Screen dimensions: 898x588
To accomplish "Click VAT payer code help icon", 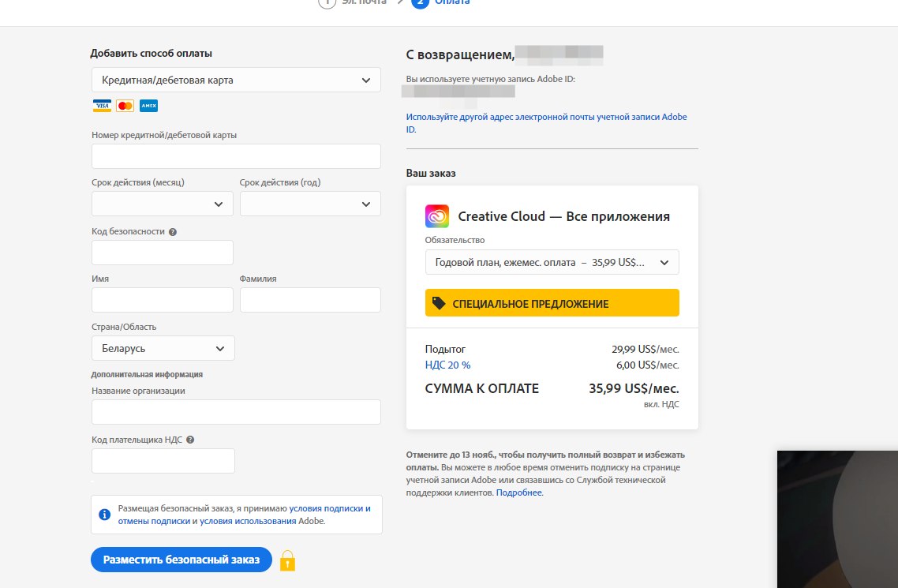I will [x=190, y=440].
